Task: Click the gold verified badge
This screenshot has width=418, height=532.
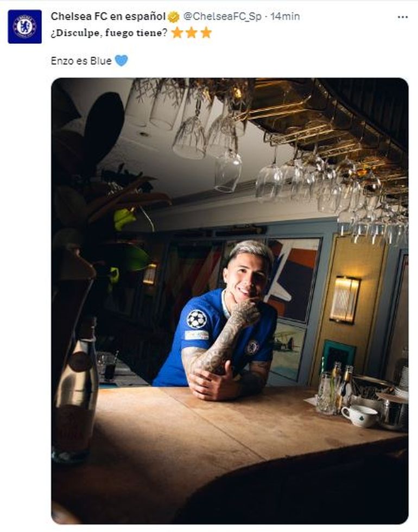Action: pos(173,17)
